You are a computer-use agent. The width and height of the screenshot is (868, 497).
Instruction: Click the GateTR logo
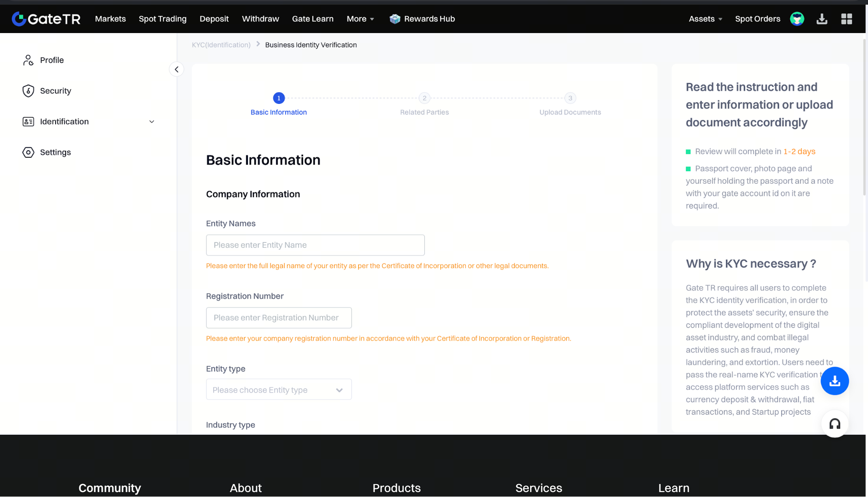point(46,19)
